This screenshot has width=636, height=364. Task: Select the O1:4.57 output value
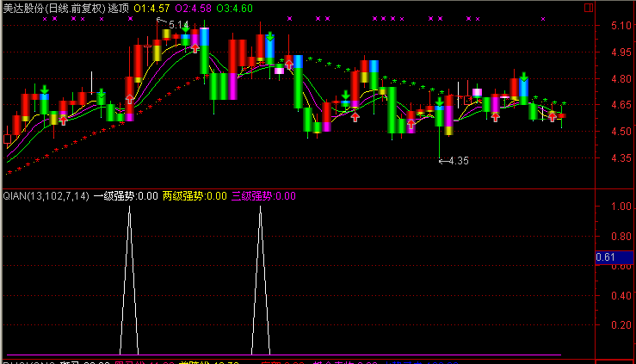click(151, 7)
